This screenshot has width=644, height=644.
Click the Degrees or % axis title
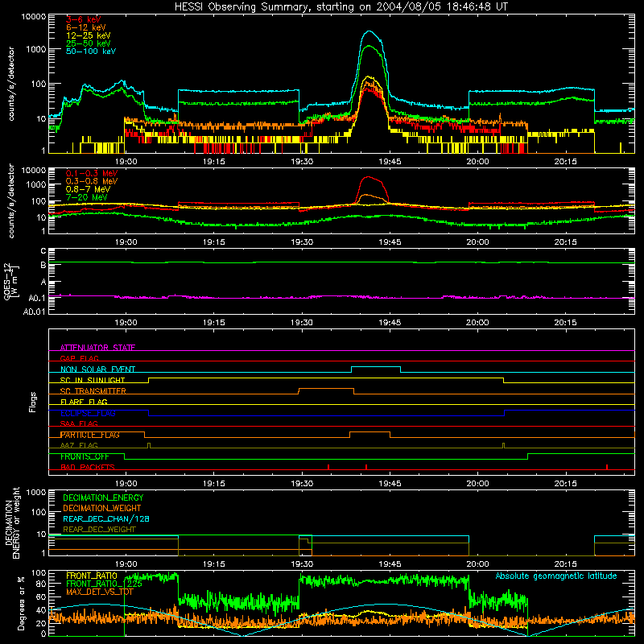pos(21,603)
